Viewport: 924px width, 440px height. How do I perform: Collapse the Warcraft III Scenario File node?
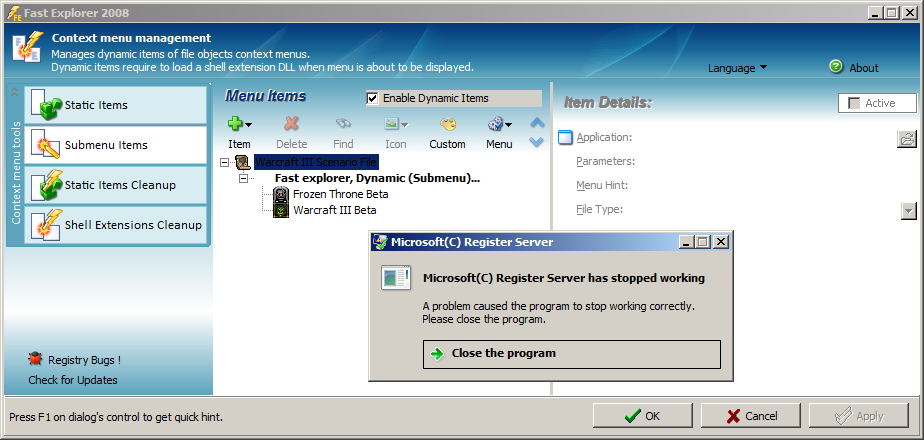coord(225,162)
